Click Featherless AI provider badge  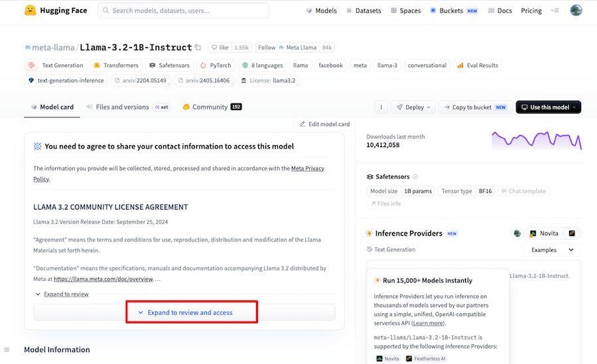(x=425, y=359)
